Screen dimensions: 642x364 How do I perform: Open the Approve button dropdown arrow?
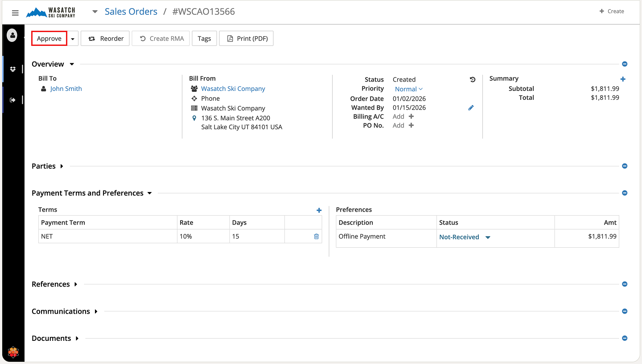(x=73, y=39)
